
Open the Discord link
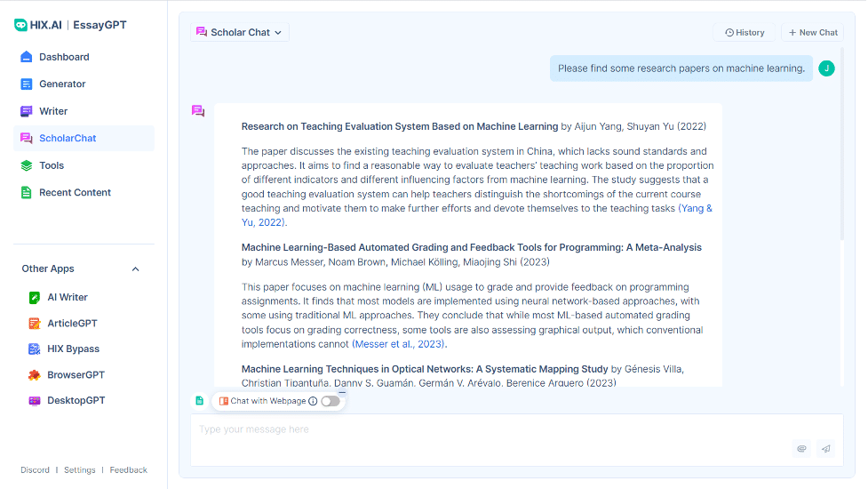click(35, 470)
